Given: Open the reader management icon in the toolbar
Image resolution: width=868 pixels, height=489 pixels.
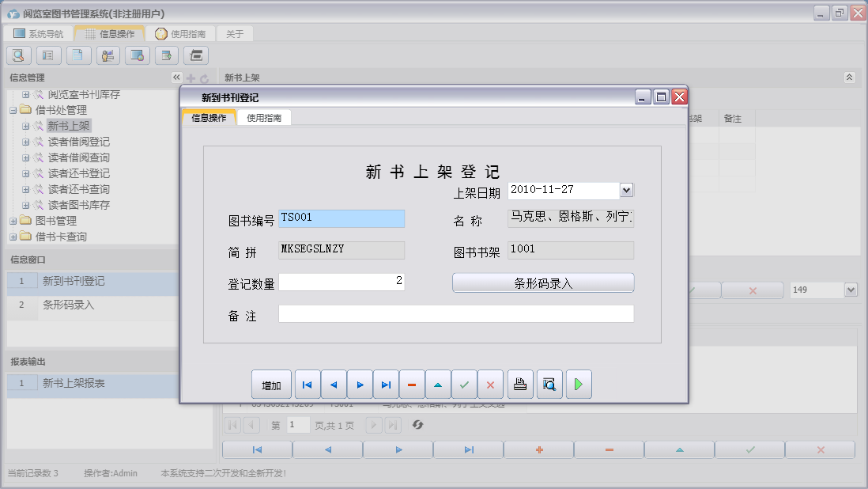Looking at the screenshot, I should (108, 55).
